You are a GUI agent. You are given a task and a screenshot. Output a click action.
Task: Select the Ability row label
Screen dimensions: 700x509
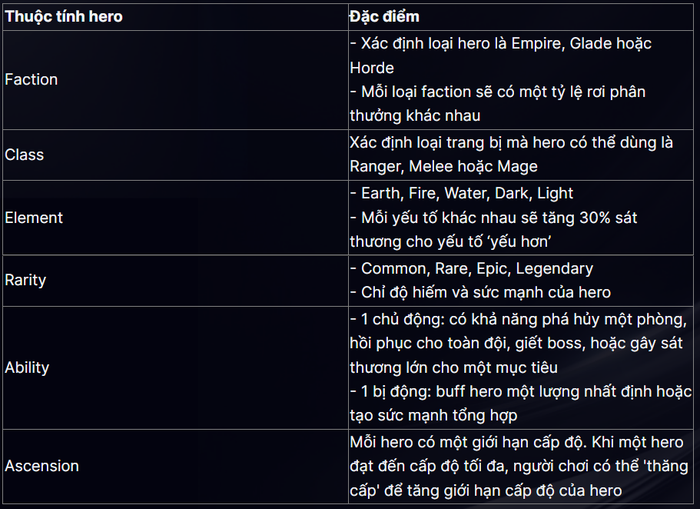coord(27,367)
